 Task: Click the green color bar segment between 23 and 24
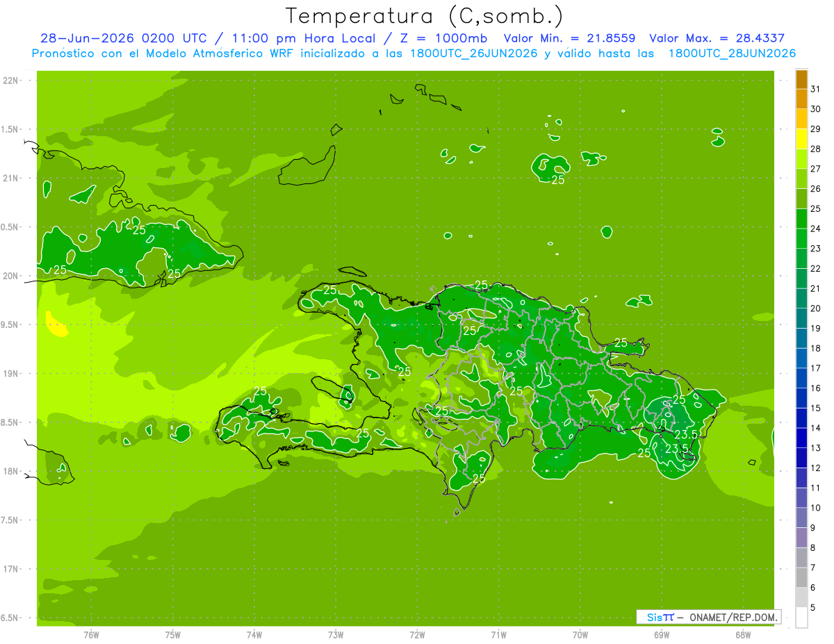801,238
